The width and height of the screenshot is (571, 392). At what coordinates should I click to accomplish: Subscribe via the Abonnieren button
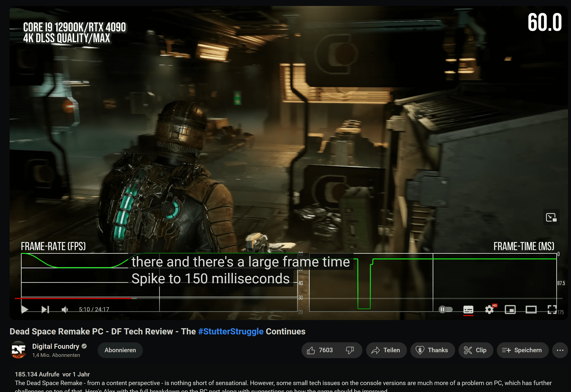120,350
